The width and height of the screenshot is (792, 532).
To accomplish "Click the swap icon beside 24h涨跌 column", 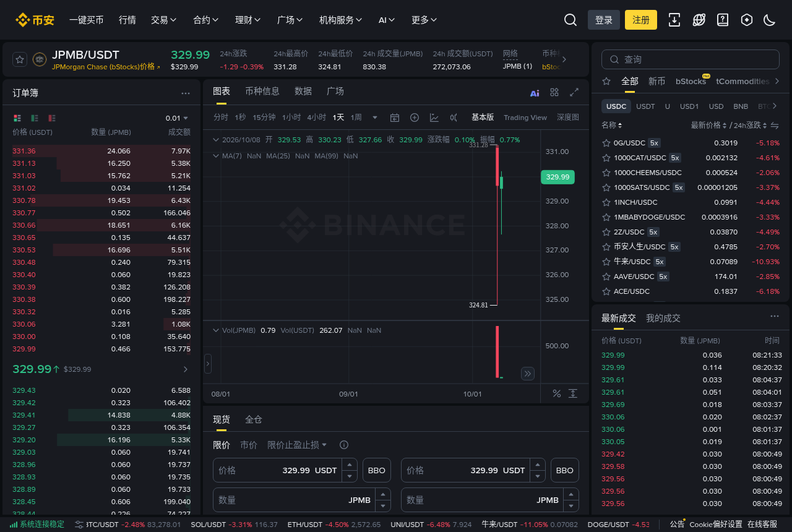I will [775, 126].
